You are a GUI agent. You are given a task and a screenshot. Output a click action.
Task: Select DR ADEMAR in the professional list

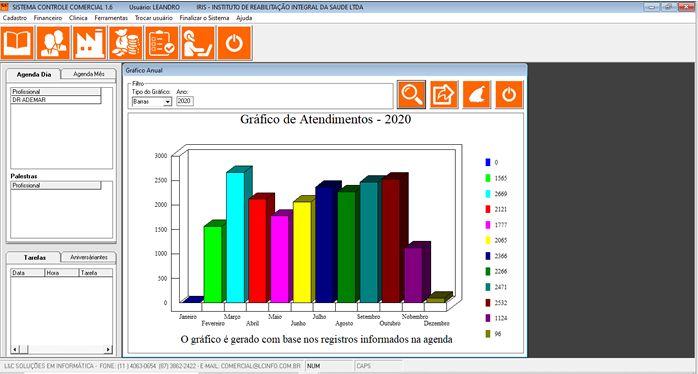click(x=56, y=100)
